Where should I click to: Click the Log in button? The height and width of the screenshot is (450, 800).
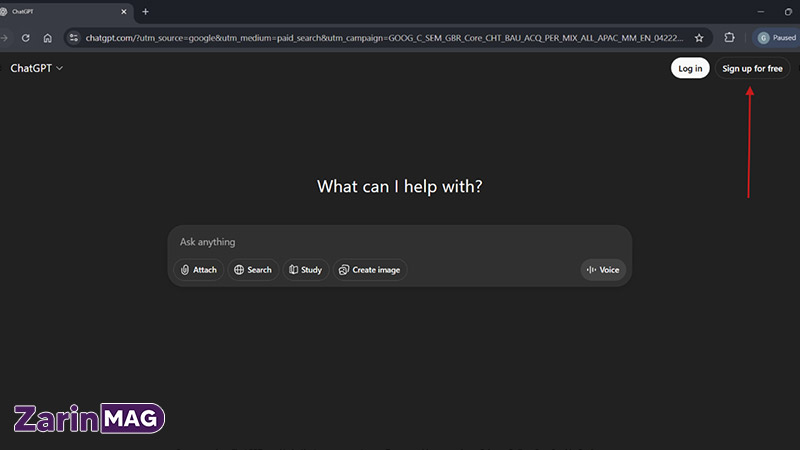690,68
